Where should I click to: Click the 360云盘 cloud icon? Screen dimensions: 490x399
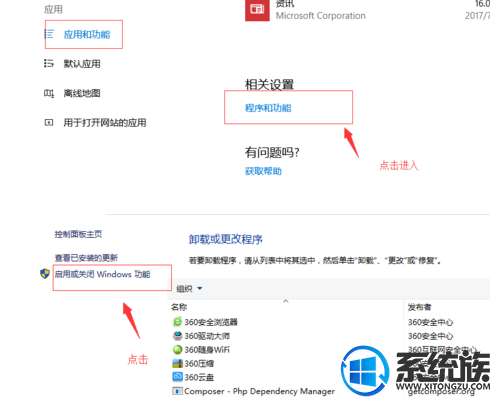[177, 377]
